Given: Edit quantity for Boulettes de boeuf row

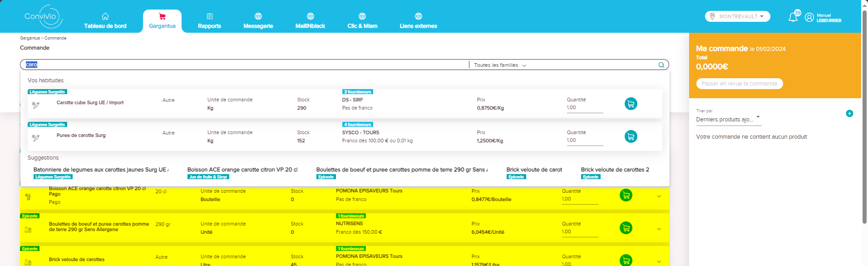Looking at the screenshot, I should click(580, 232).
